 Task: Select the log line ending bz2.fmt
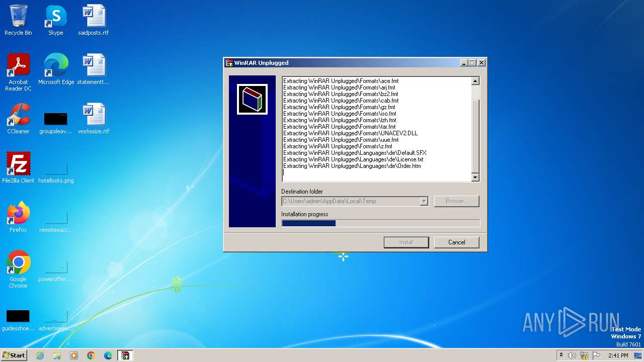(x=341, y=94)
